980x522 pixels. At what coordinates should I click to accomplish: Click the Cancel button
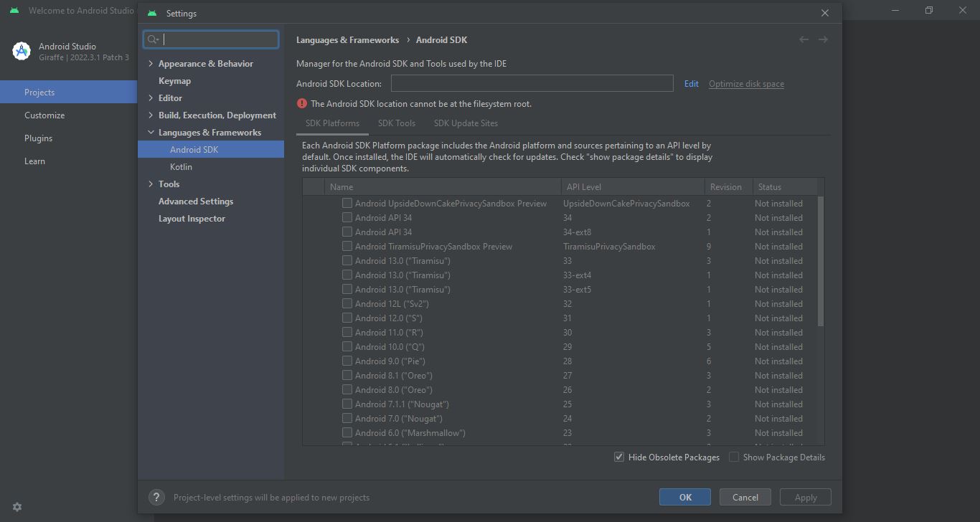[x=745, y=497]
